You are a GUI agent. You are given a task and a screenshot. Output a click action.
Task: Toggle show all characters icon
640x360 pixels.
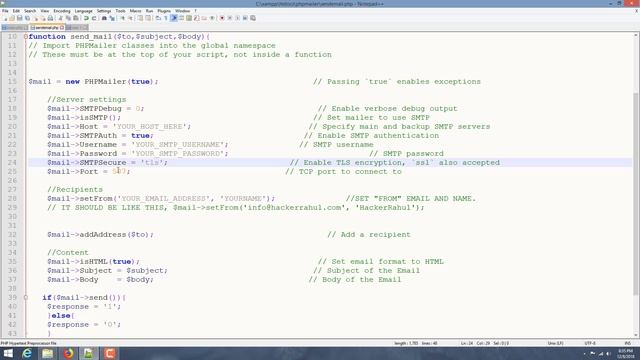pyautogui.click(x=166, y=18)
